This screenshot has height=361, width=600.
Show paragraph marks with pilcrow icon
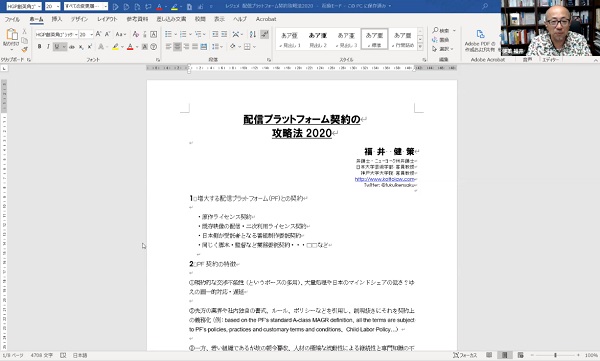[x=264, y=34]
